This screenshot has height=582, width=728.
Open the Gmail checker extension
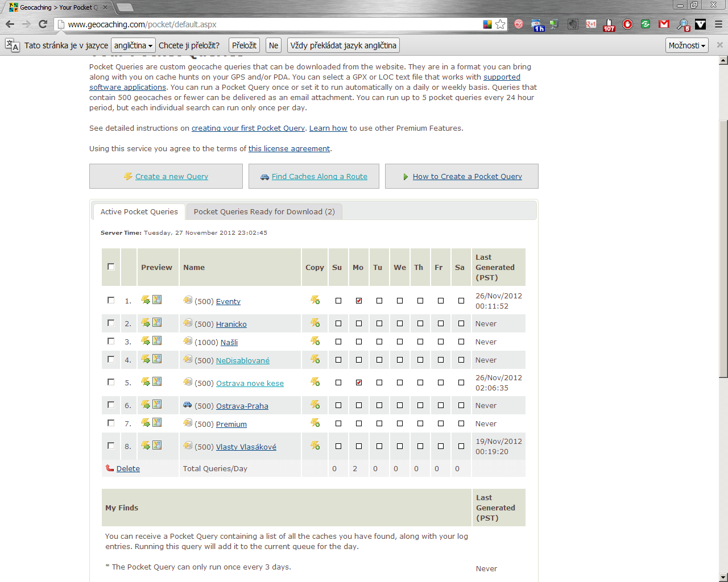pos(664,24)
